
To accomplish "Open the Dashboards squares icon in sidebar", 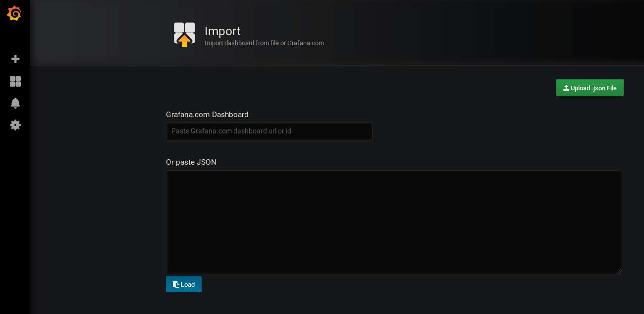I will tap(15, 81).
